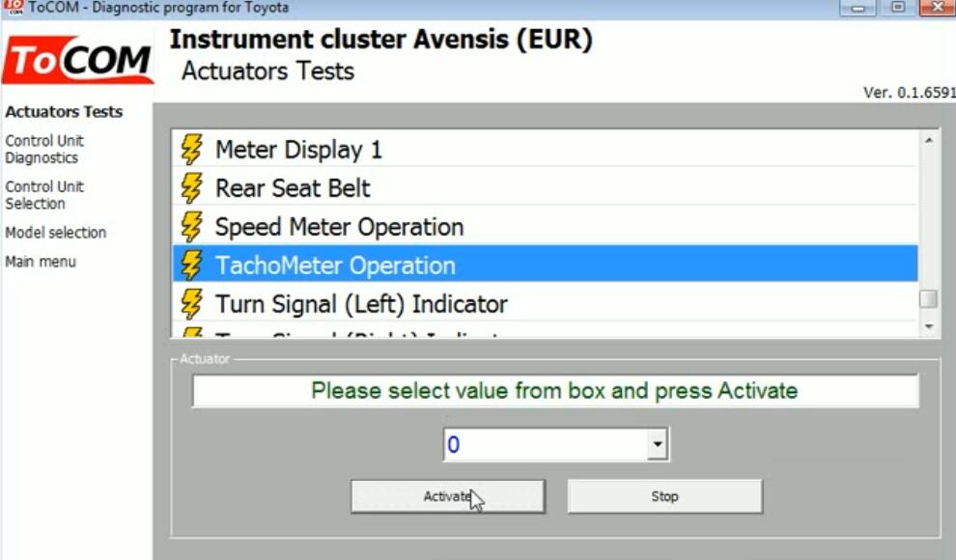Click the lightning icon for Turn Signal (Left) Indicator

tap(191, 304)
